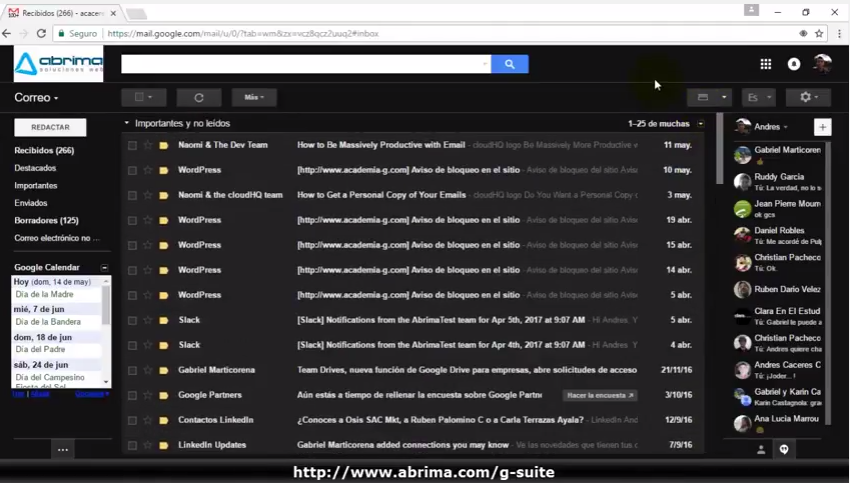Open section options next to 1–25 de muchas
This screenshot has width=850, height=483.
point(701,124)
